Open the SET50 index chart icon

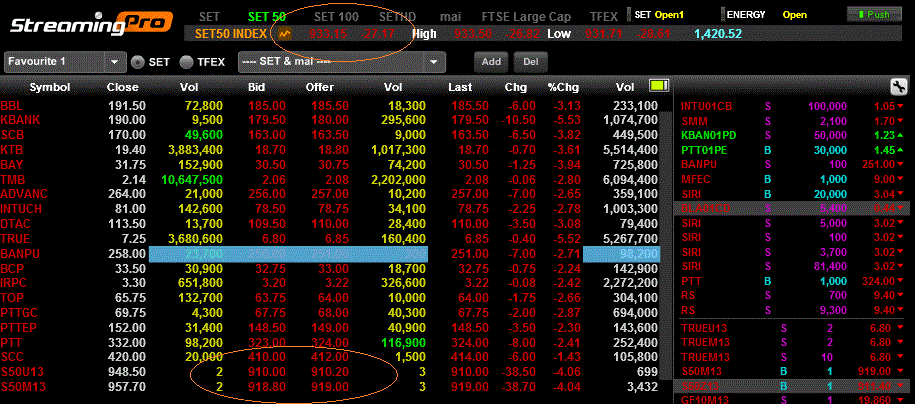point(285,34)
